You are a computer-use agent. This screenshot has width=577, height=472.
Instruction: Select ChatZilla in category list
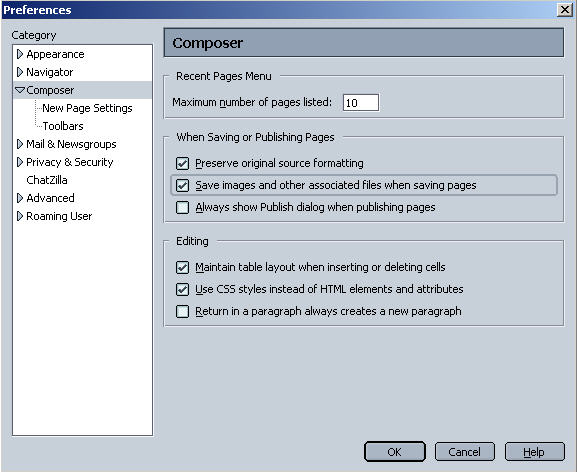coord(47,180)
